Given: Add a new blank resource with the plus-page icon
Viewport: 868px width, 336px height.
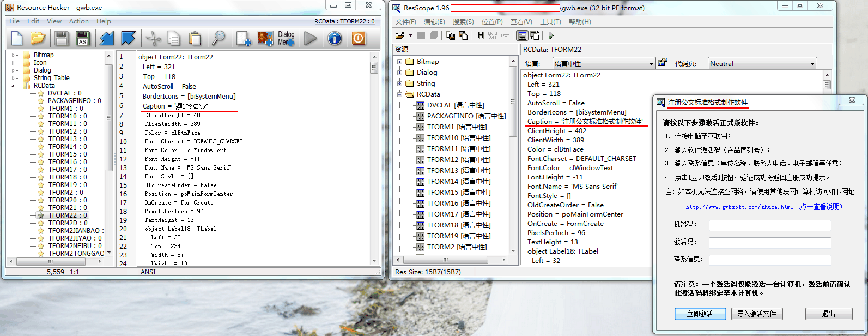Looking at the screenshot, I should (243, 38).
